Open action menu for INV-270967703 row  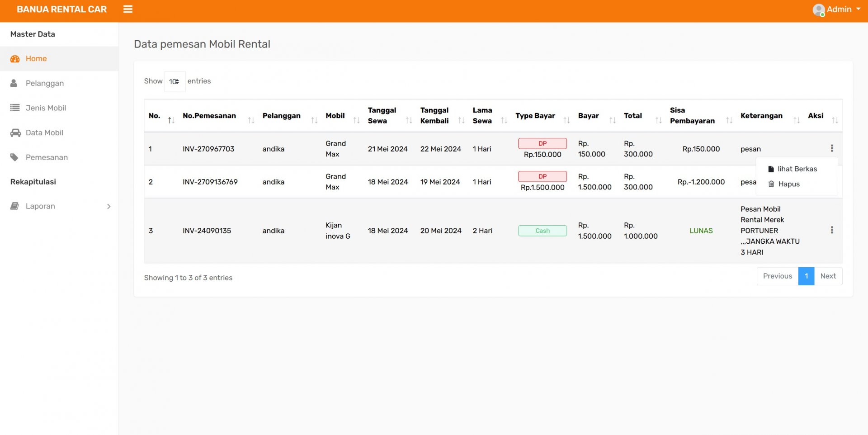(x=831, y=148)
